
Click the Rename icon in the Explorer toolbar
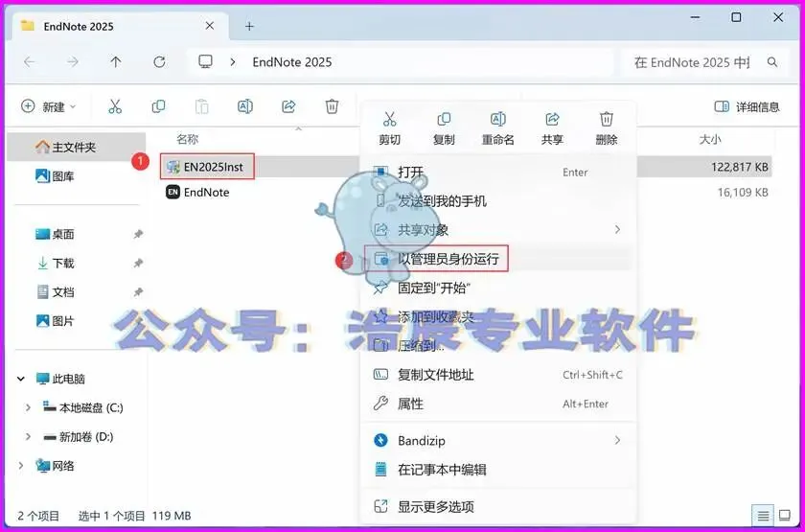coord(245,106)
